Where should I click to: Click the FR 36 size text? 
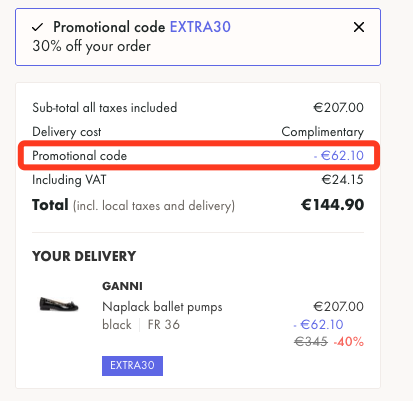(x=164, y=324)
